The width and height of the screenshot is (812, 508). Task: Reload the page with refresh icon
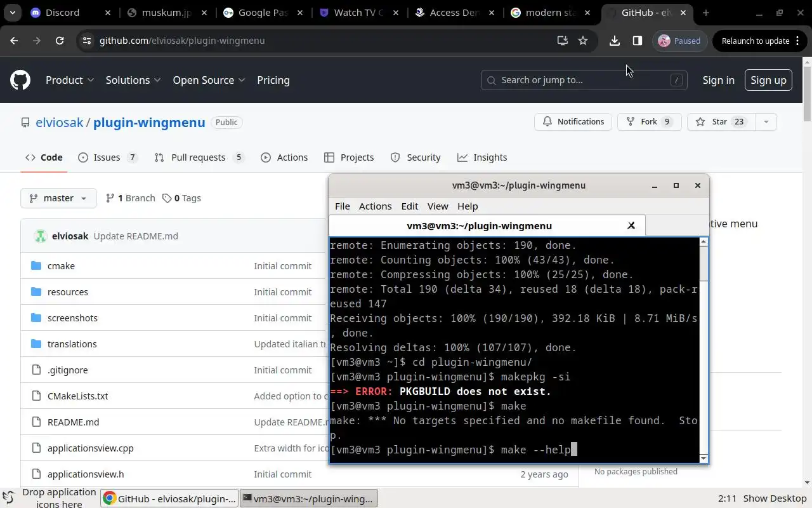pyautogui.click(x=60, y=41)
